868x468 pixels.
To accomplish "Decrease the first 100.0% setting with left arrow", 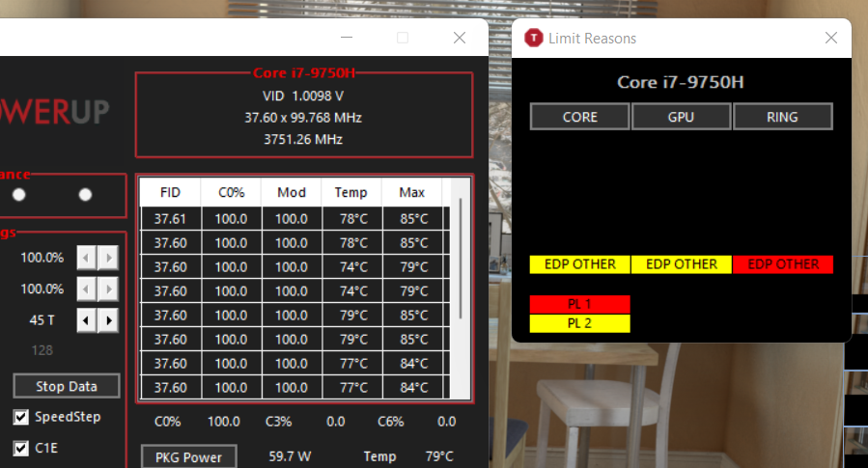I will coord(86,258).
